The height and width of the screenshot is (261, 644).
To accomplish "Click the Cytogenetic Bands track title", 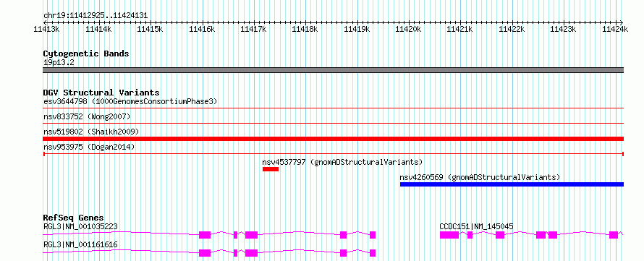I will [x=86, y=54].
